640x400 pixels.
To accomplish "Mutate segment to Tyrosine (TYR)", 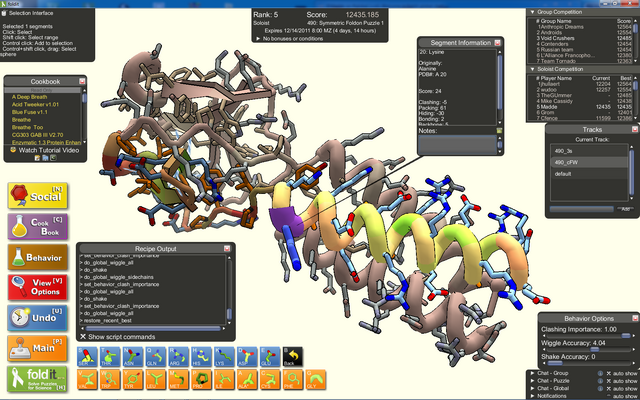I will tap(133, 379).
